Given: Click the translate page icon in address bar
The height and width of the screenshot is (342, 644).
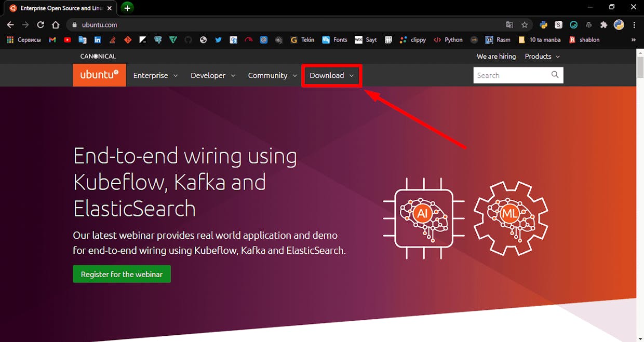Looking at the screenshot, I should 509,24.
